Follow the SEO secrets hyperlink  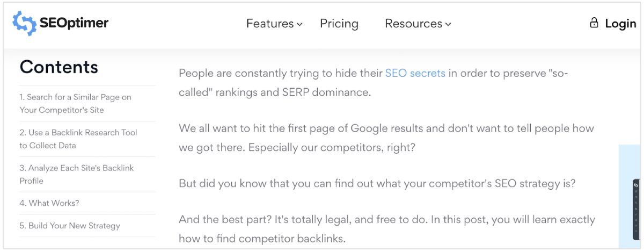415,73
